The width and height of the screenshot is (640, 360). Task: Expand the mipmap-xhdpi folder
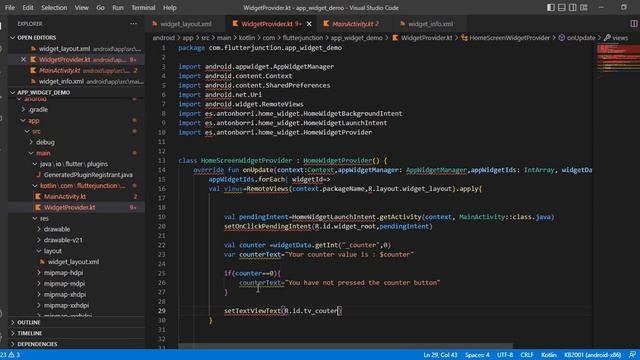point(77,294)
